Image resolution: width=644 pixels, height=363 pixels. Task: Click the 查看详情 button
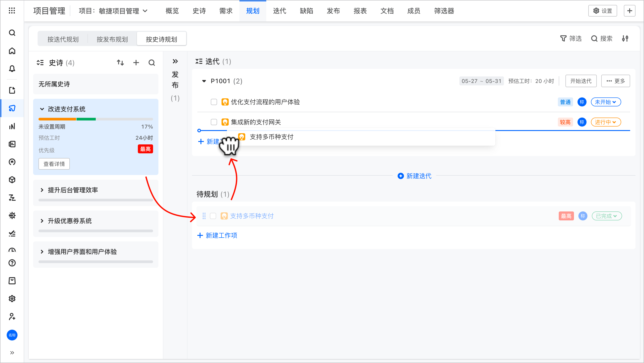click(x=54, y=164)
